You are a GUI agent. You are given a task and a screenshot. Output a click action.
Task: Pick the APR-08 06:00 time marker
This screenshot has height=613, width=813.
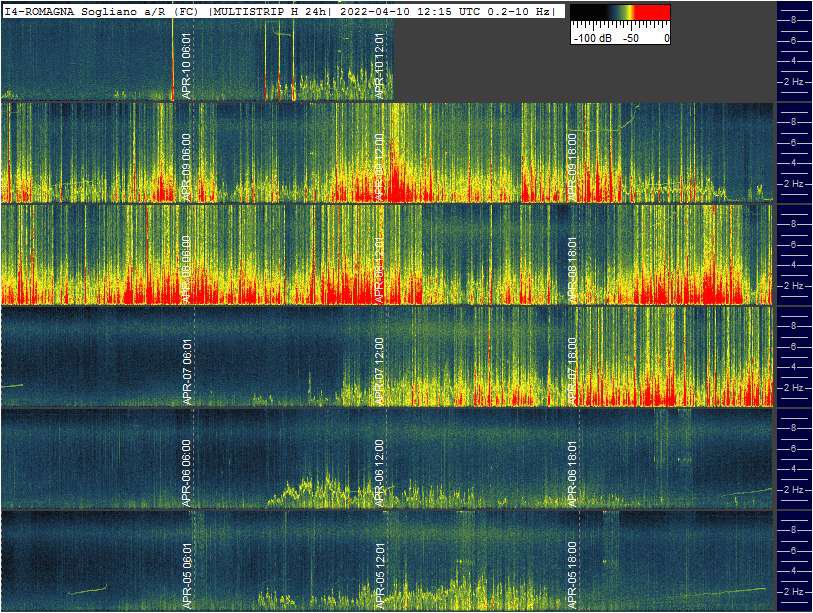(x=187, y=268)
